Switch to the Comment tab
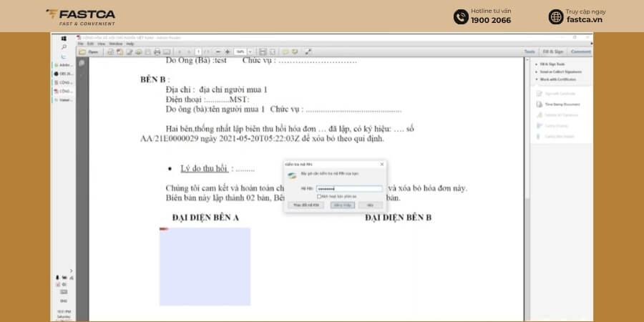This screenshot has height=322, width=644. pyautogui.click(x=581, y=52)
